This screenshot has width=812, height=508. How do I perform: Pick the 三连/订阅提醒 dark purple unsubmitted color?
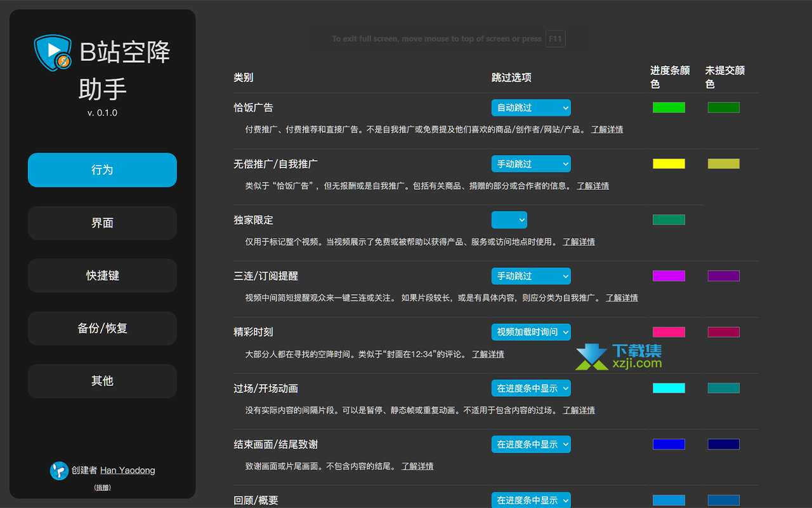724,276
